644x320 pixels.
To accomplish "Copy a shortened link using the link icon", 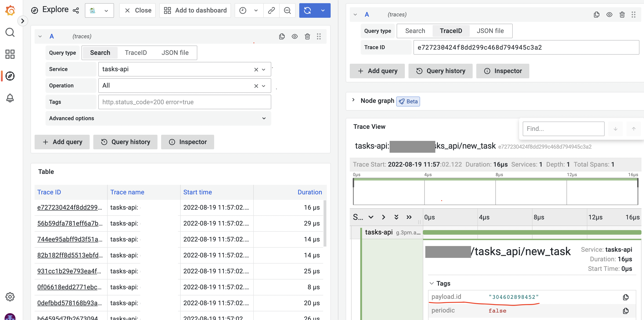I will click(x=271, y=10).
